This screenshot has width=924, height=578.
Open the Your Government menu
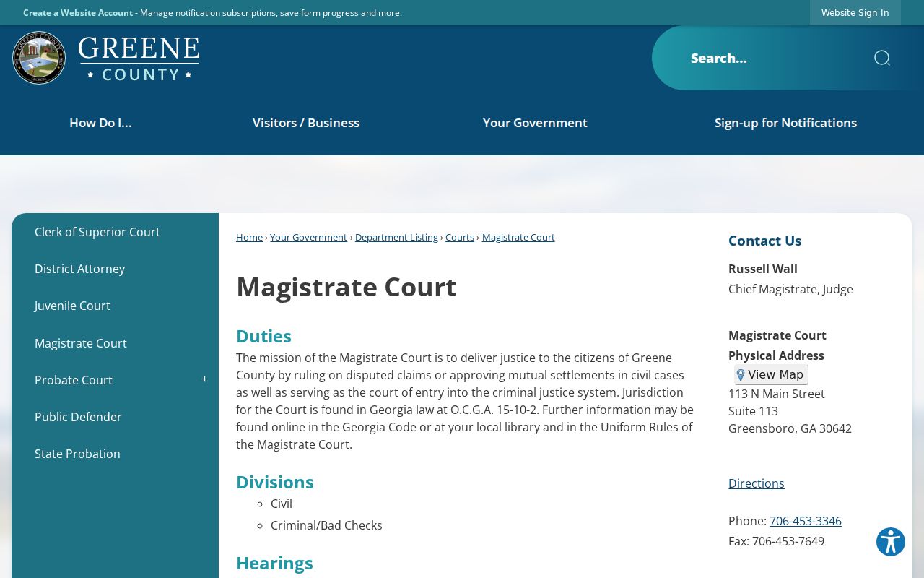[x=535, y=123]
